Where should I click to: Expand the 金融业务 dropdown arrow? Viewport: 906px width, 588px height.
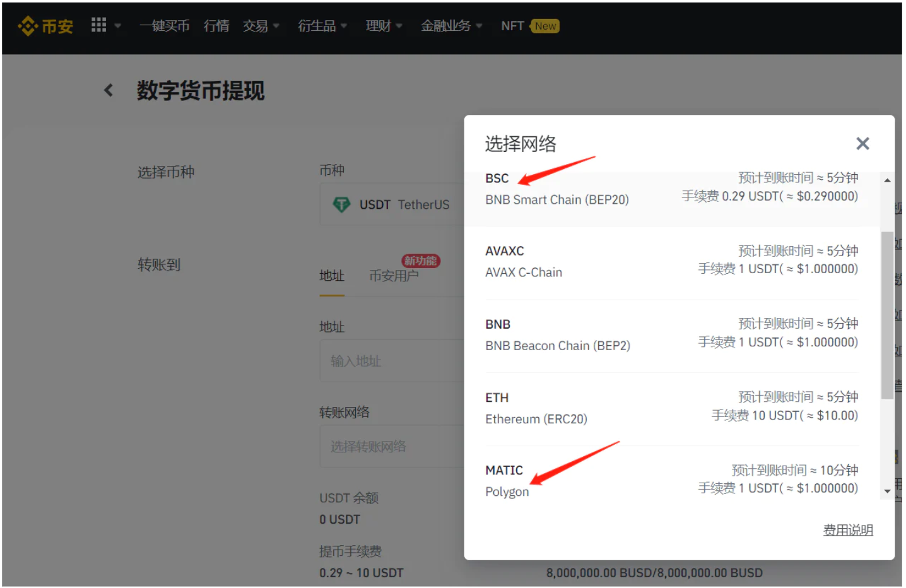[x=479, y=26]
